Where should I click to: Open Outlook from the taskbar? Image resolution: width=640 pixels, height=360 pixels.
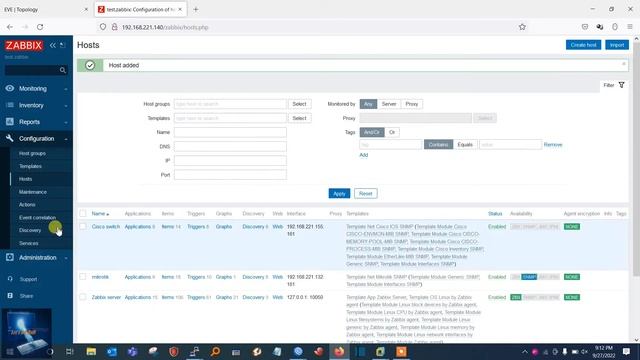112,351
